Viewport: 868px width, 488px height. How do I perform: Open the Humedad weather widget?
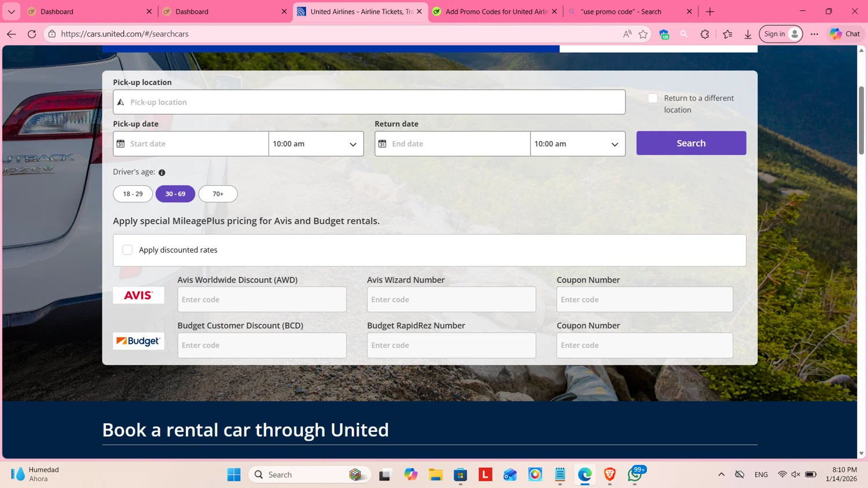coord(36,474)
